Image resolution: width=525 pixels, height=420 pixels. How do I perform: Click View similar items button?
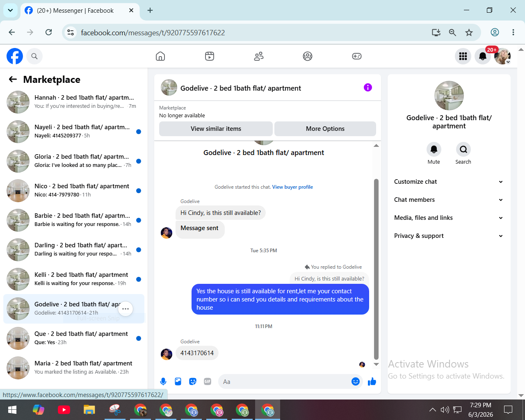pos(216,129)
